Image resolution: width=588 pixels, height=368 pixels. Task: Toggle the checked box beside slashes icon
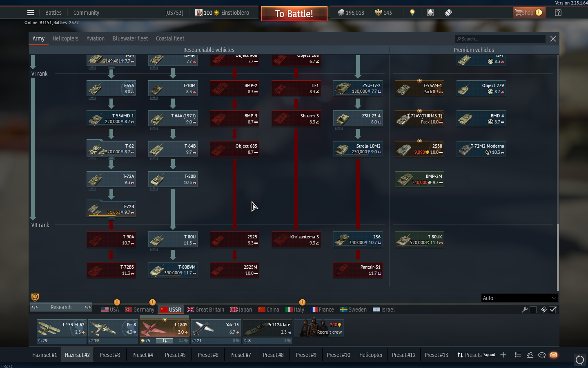point(553,310)
